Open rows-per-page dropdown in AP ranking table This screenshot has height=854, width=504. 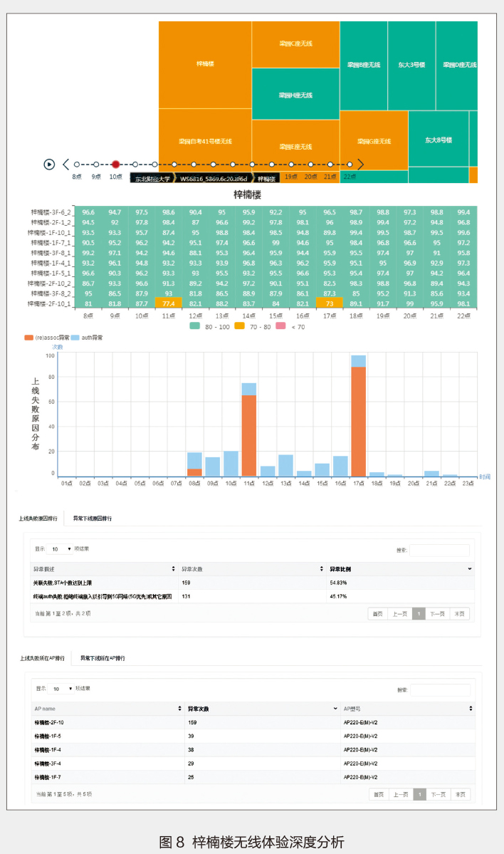(61, 689)
